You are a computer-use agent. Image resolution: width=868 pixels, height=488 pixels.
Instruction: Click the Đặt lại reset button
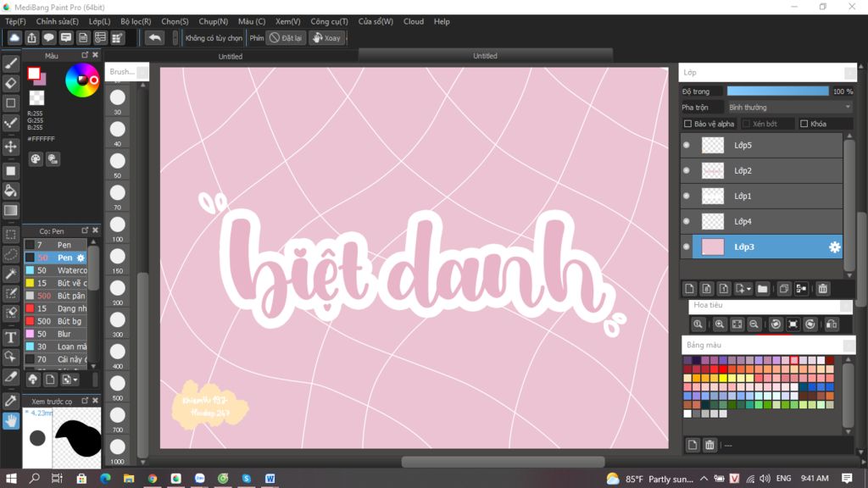[x=286, y=37]
